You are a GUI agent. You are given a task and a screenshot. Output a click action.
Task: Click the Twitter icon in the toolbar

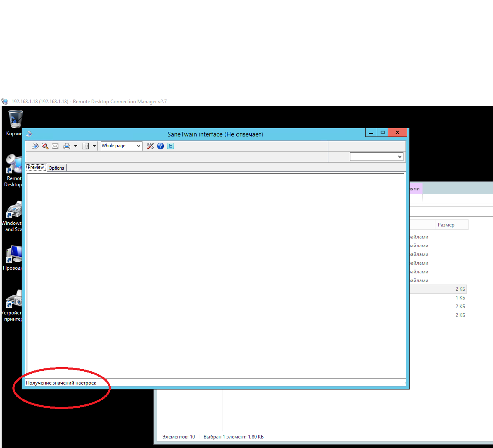click(x=170, y=146)
